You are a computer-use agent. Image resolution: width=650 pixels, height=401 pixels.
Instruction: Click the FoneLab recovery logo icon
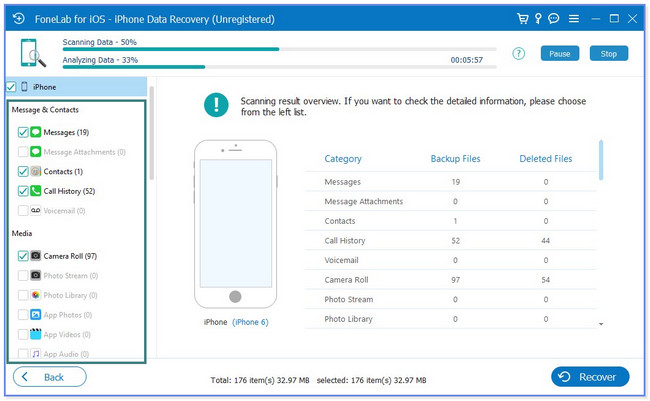(x=19, y=19)
